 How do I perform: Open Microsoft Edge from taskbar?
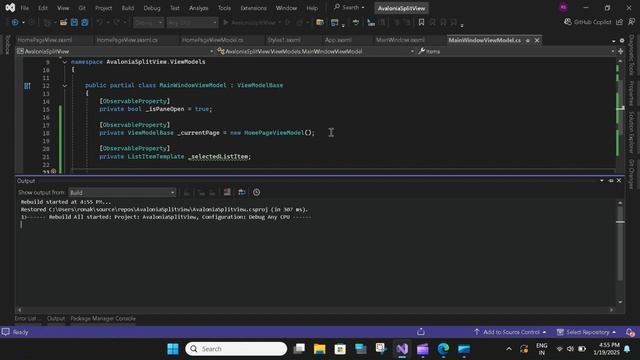(x=443, y=349)
